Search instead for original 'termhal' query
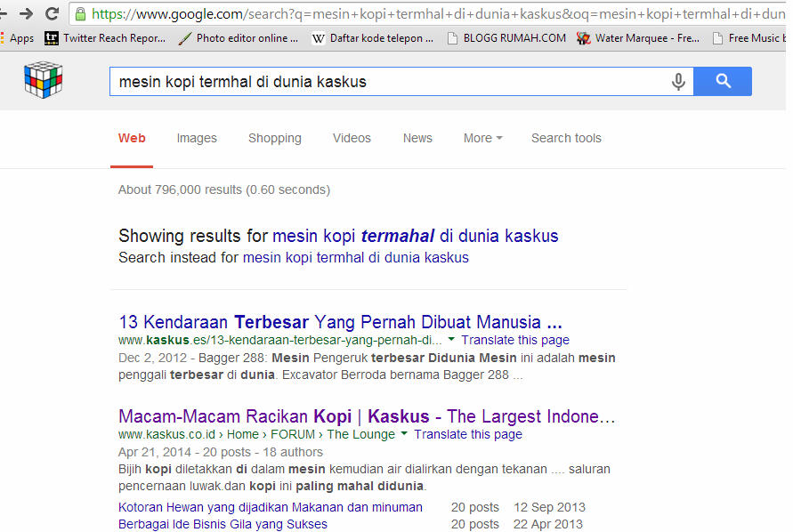This screenshot has width=793, height=532. 355,257
